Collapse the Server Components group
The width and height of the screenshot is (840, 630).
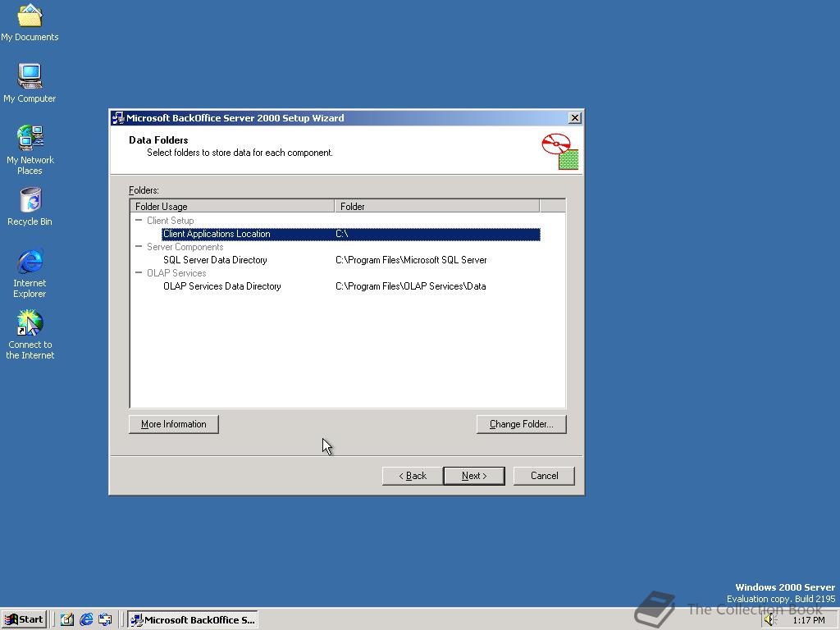point(139,246)
